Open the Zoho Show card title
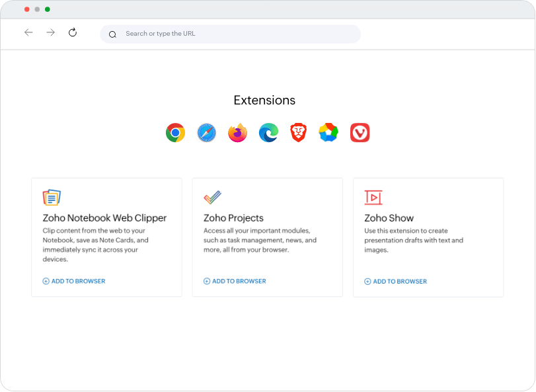The image size is (536, 392). click(389, 217)
